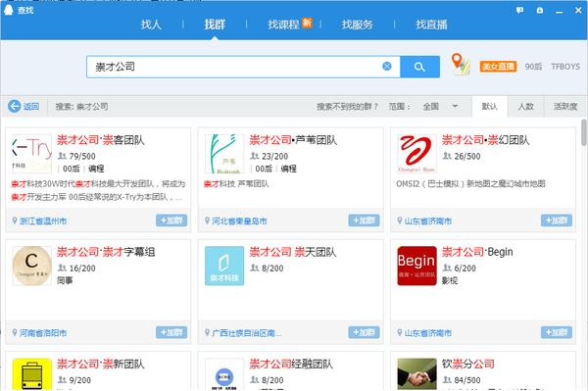Go back with the 返回 arrow
The image size is (588, 391).
point(24,107)
